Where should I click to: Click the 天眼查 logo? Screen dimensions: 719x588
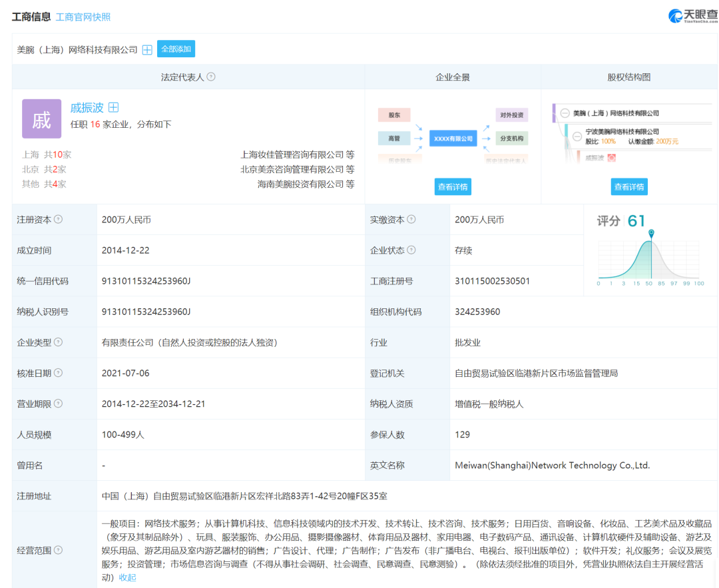[x=693, y=16]
